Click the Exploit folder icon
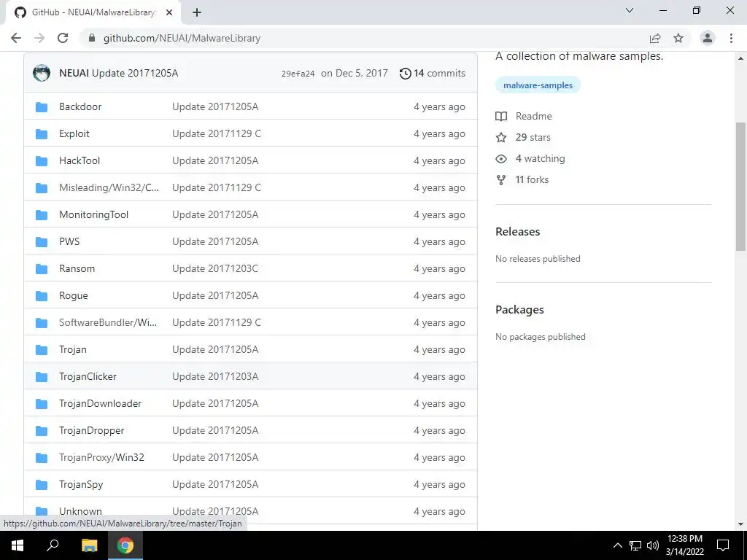Image resolution: width=747 pixels, height=560 pixels. click(42, 134)
